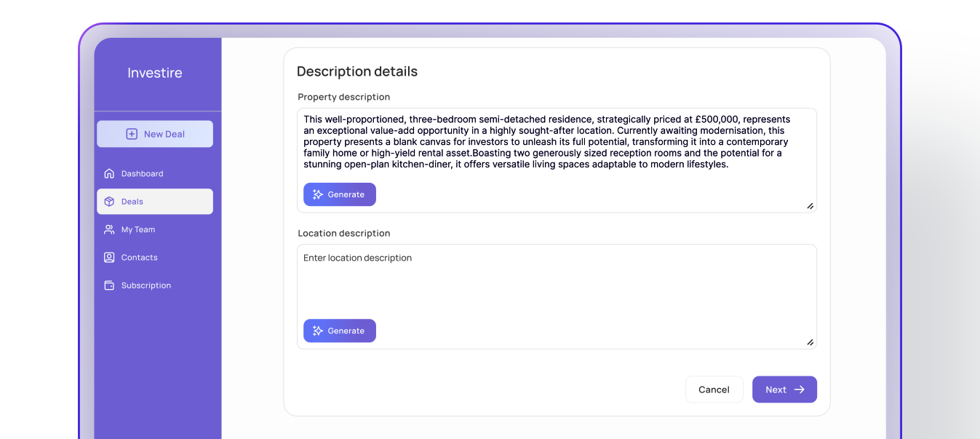Generate the property description text
This screenshot has width=980, height=439.
point(340,194)
